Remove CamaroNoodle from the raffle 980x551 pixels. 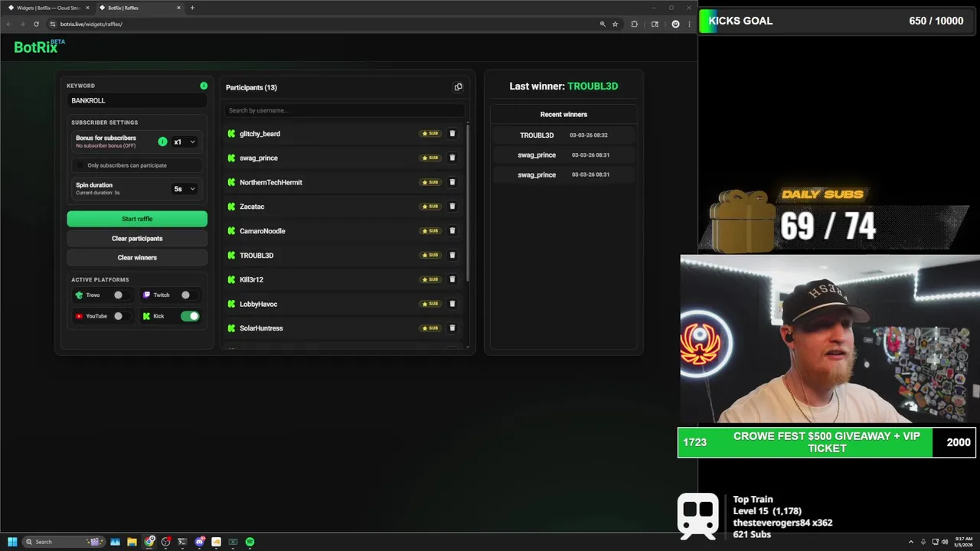click(x=452, y=230)
